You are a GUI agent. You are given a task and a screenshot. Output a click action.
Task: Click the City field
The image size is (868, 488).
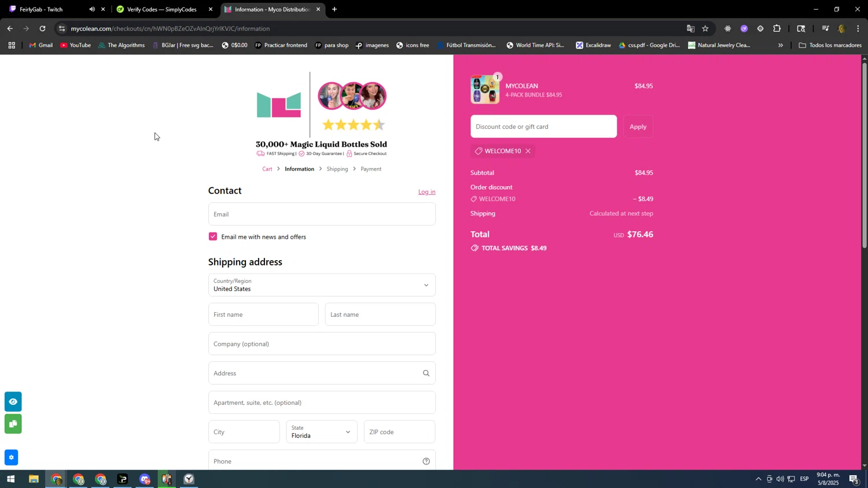pyautogui.click(x=244, y=432)
